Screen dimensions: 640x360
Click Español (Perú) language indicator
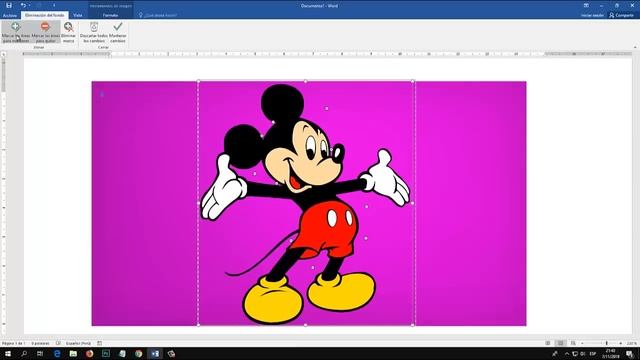[78, 343]
